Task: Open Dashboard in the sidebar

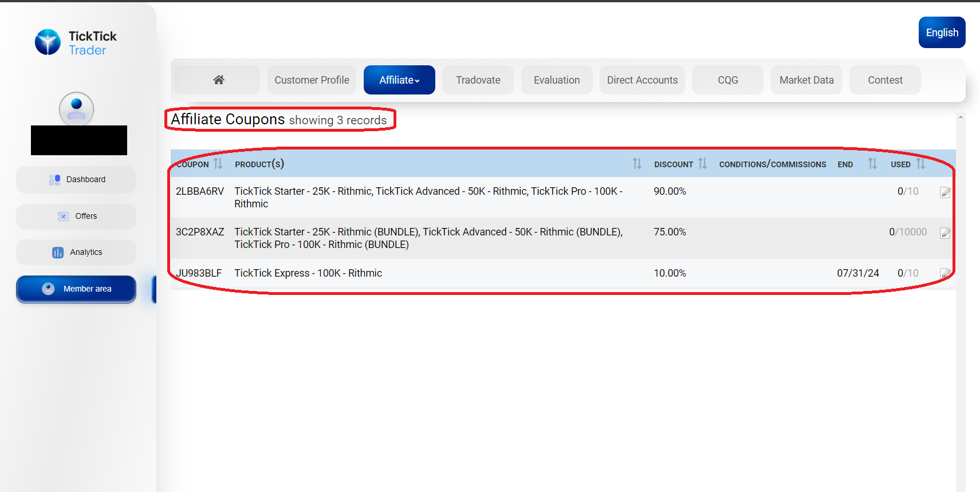Action: [76, 179]
